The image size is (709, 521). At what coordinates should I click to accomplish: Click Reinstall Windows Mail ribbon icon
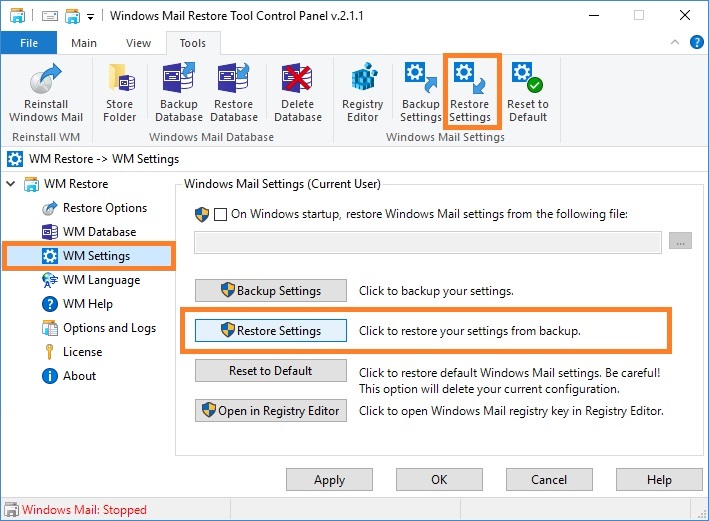tap(46, 93)
